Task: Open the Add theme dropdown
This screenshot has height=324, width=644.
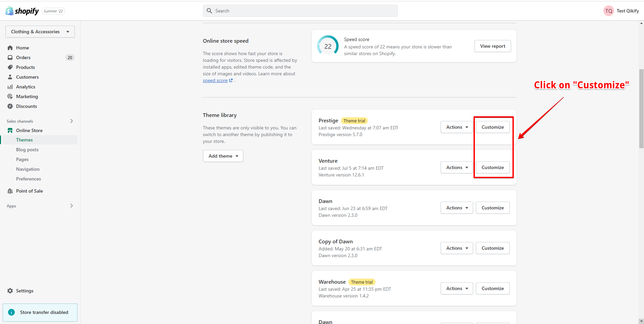Action: (x=223, y=156)
